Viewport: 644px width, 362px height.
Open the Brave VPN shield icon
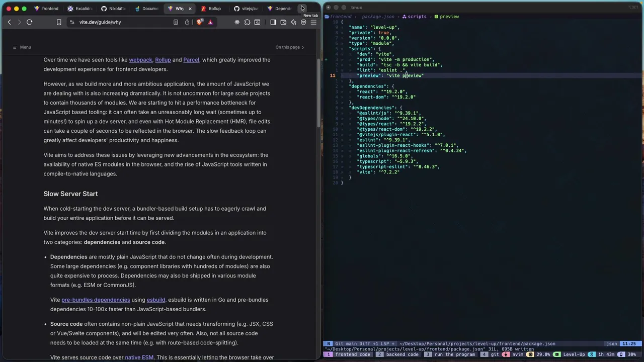click(303, 22)
